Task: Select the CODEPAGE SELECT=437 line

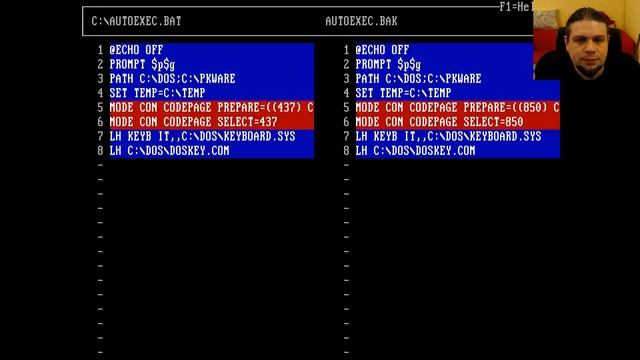Action: pos(212,122)
